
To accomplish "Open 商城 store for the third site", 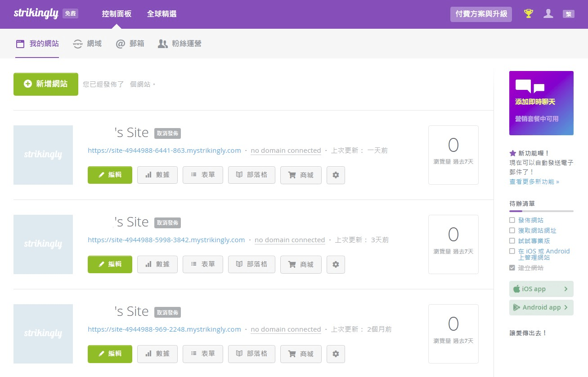I will (x=301, y=354).
